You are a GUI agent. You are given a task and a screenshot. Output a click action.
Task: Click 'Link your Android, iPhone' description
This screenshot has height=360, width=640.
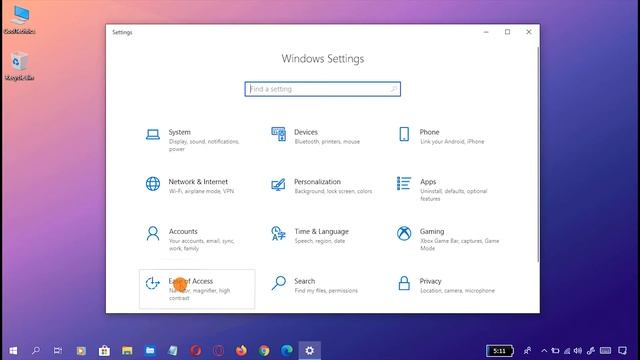[x=452, y=142]
